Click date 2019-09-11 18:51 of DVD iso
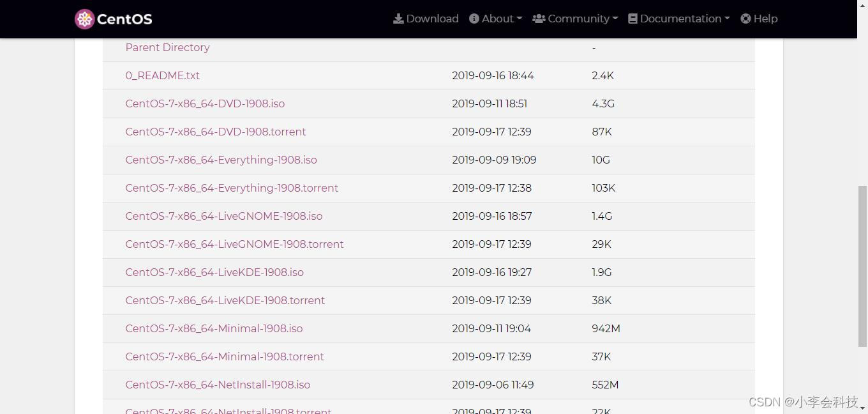 pyautogui.click(x=490, y=103)
